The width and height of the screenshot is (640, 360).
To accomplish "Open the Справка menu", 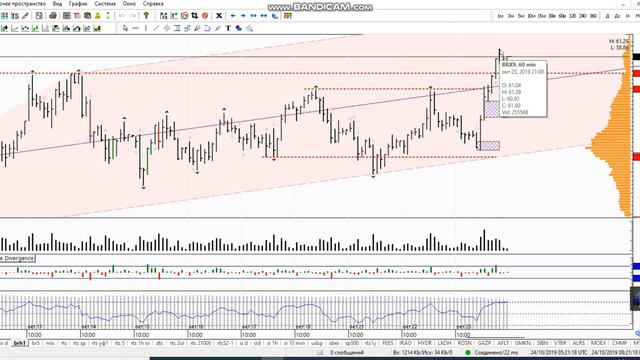I will pos(153,4).
